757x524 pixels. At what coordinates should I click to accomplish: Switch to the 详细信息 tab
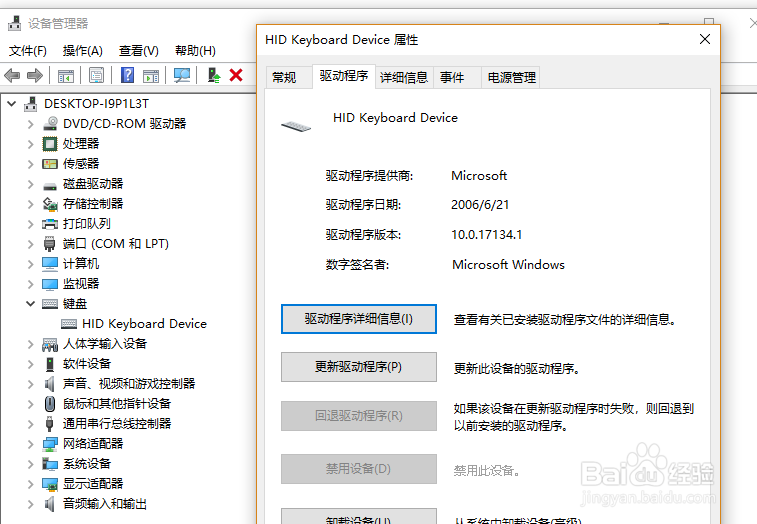pos(404,77)
